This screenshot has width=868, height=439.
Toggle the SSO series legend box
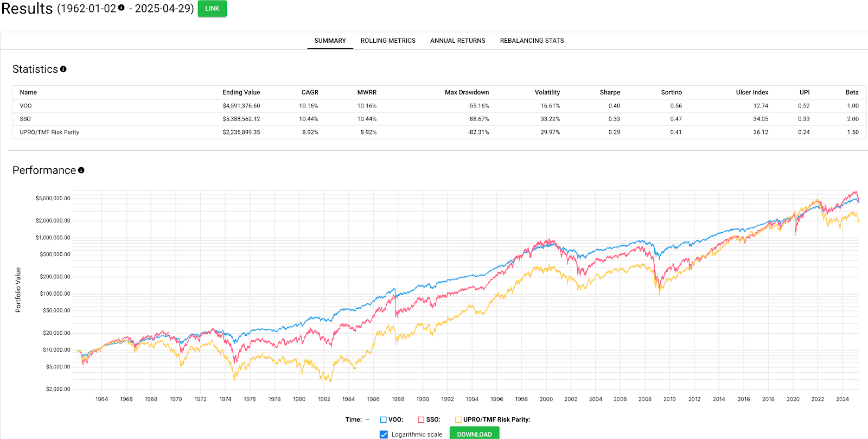click(421, 419)
